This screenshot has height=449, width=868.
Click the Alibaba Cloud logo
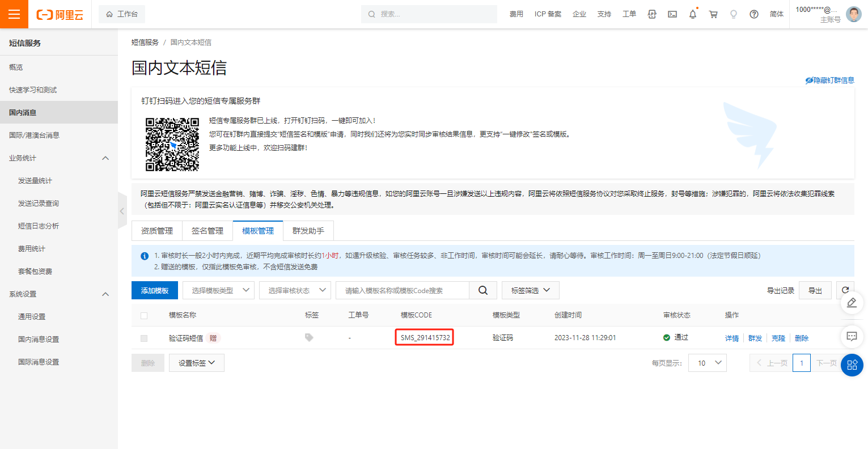(60, 15)
